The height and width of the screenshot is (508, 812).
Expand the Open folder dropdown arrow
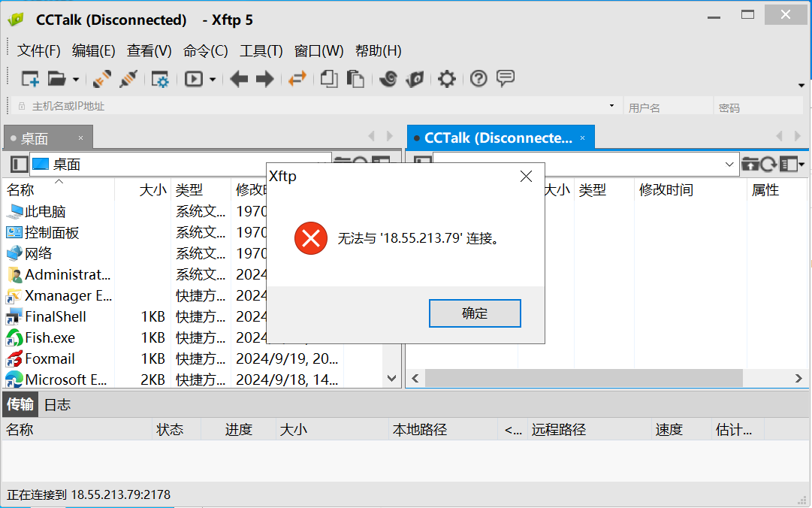(76, 80)
